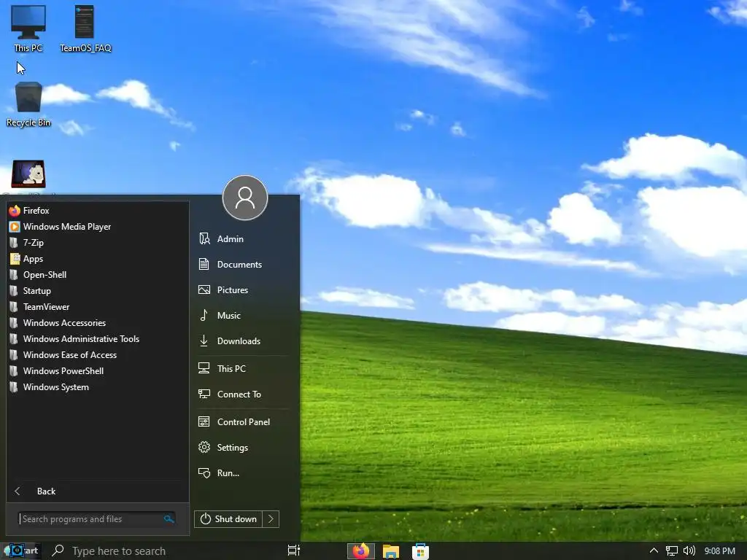Image resolution: width=747 pixels, height=560 pixels.
Task: Open Settings from Start menu
Action: pyautogui.click(x=244, y=448)
